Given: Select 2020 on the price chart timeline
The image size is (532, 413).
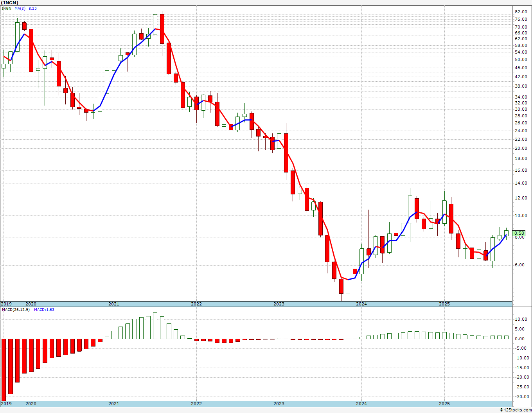Looking at the screenshot, I should click(x=31, y=304).
